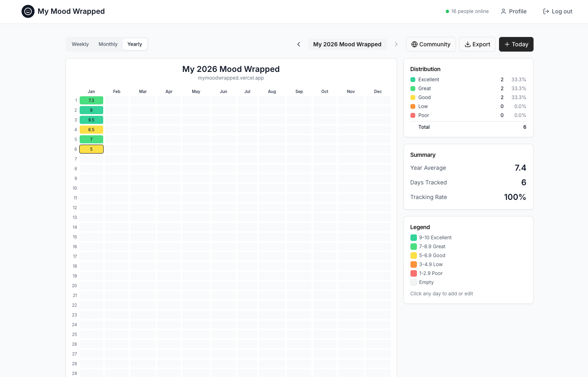Screen dimensions: 588x377
Task: Click the Empty swatch in the Legend
Action: [414, 282]
